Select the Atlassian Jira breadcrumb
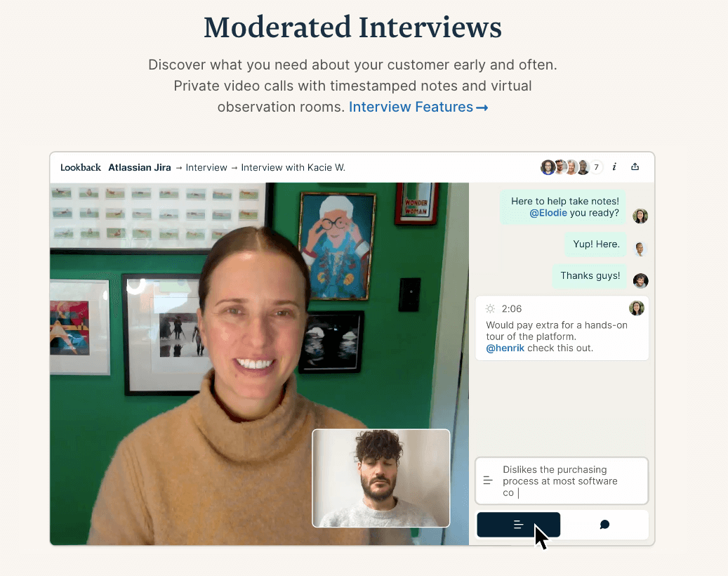728x576 pixels. tap(139, 167)
